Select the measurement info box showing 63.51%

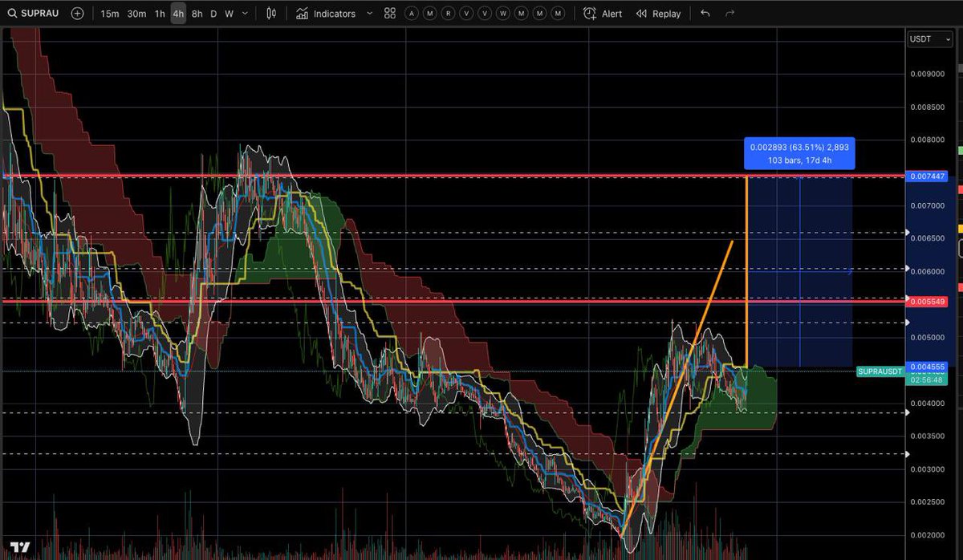(x=799, y=153)
